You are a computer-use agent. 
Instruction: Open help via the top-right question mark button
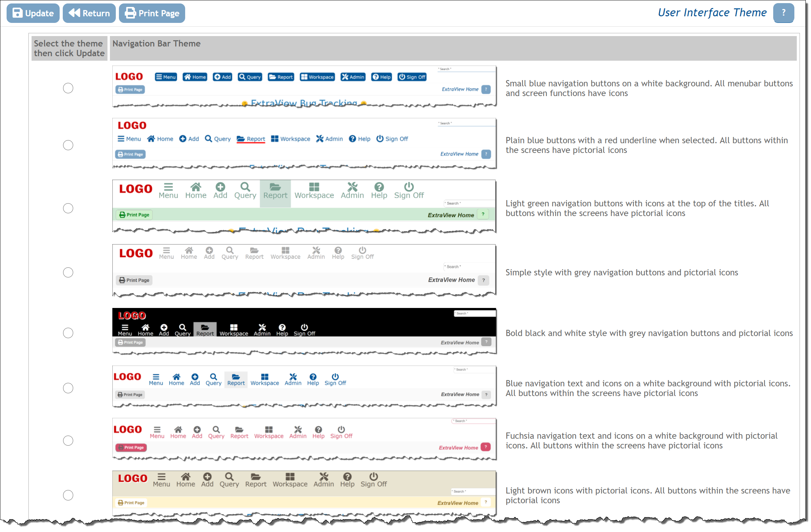pyautogui.click(x=783, y=13)
